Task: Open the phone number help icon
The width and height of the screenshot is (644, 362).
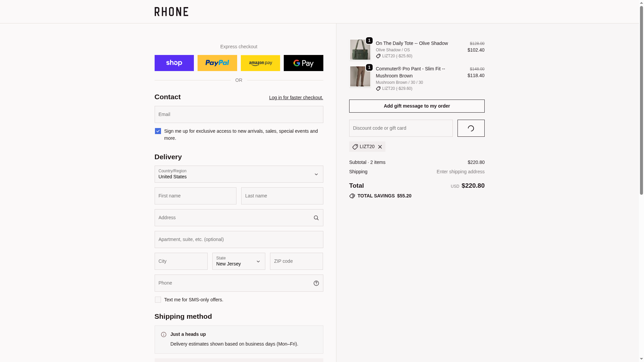Action: pos(316,283)
